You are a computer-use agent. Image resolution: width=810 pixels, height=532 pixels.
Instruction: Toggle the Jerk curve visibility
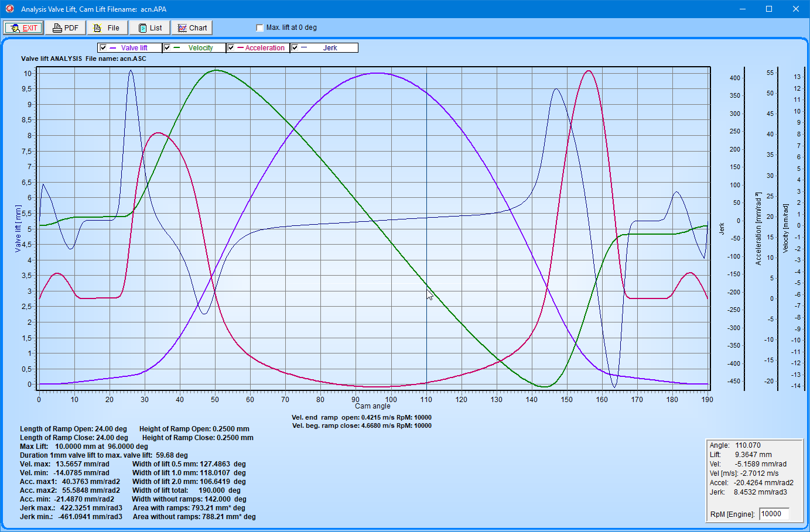coord(295,48)
